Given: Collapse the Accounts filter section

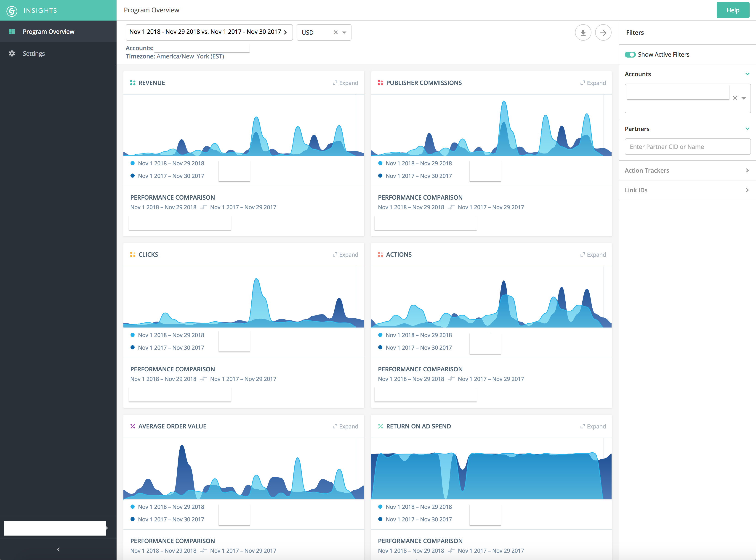Looking at the screenshot, I should 747,74.
